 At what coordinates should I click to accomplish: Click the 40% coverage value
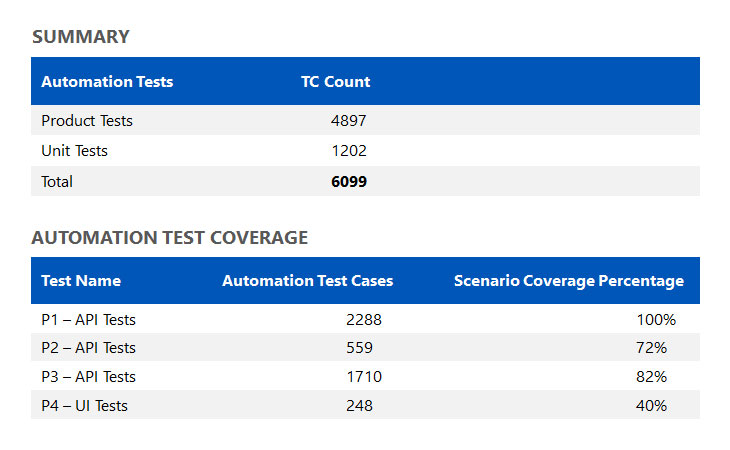(x=651, y=406)
